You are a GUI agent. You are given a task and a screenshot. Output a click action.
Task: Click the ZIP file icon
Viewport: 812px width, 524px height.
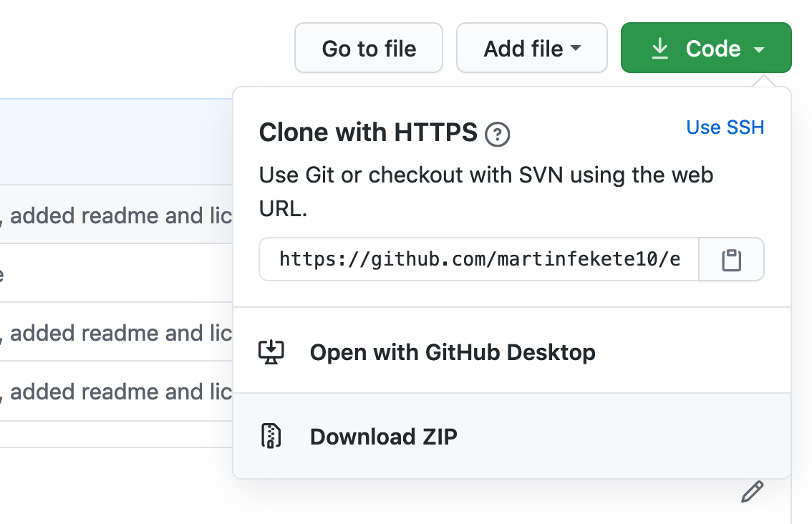pos(271,435)
